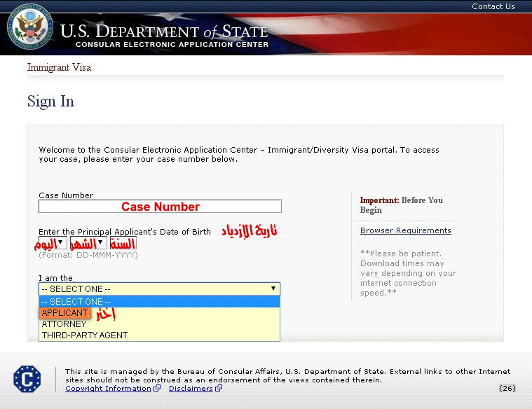This screenshot has height=409, width=532.
Task: Click the '(26)' footer number
Action: [507, 388]
